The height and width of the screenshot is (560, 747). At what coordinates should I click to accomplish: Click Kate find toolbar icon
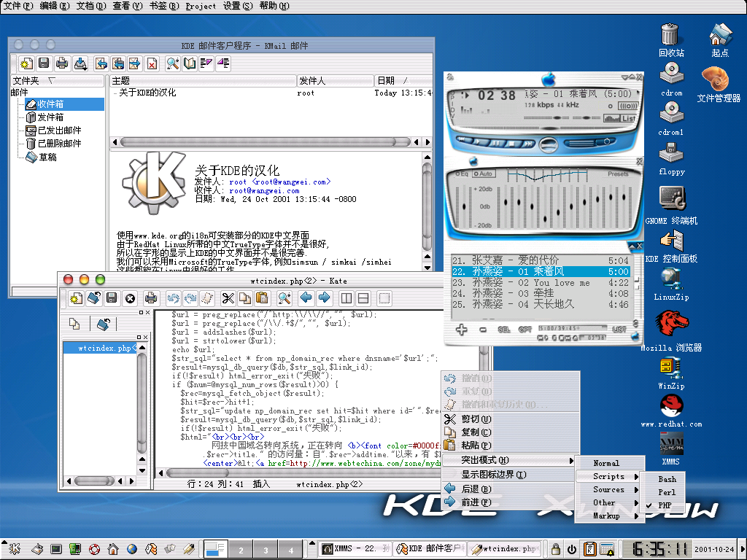point(285,298)
